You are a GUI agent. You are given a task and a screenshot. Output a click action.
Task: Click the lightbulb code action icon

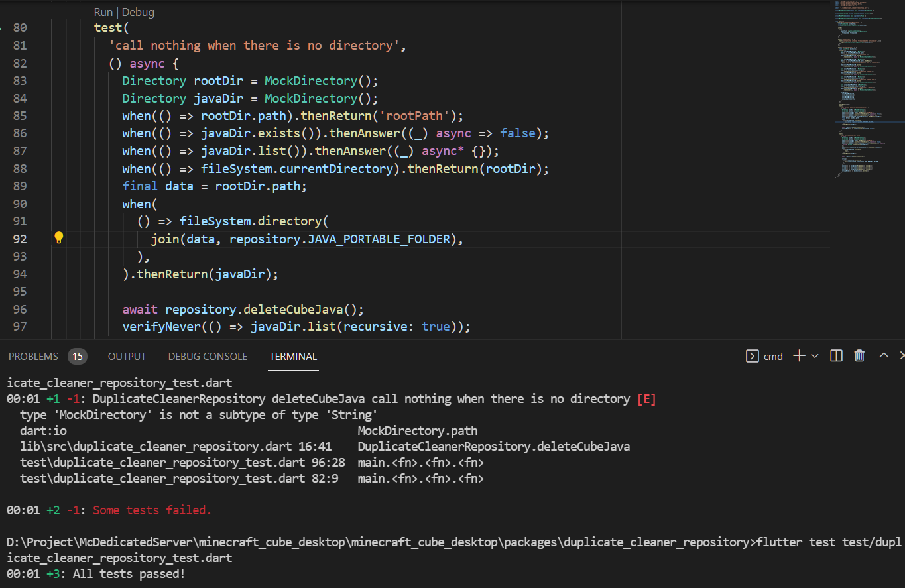(x=58, y=238)
